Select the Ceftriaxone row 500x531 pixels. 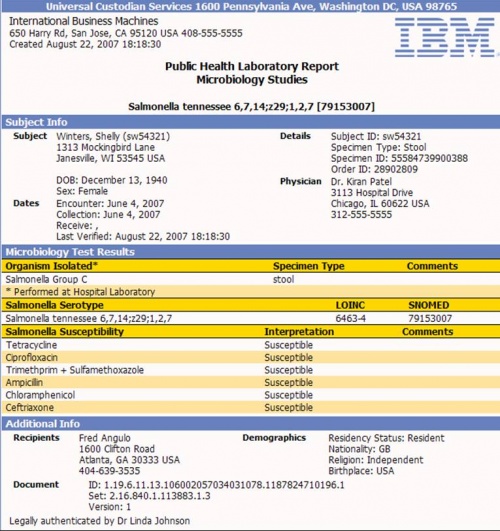(x=251, y=407)
